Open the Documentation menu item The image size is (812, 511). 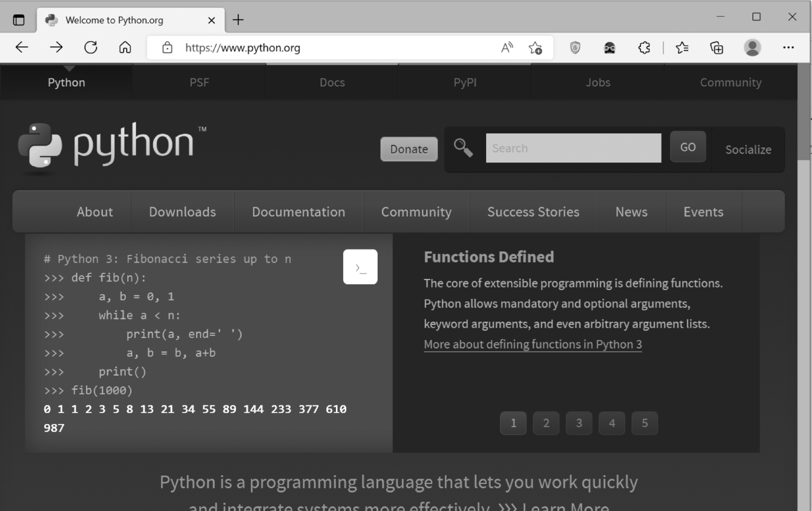[298, 212]
